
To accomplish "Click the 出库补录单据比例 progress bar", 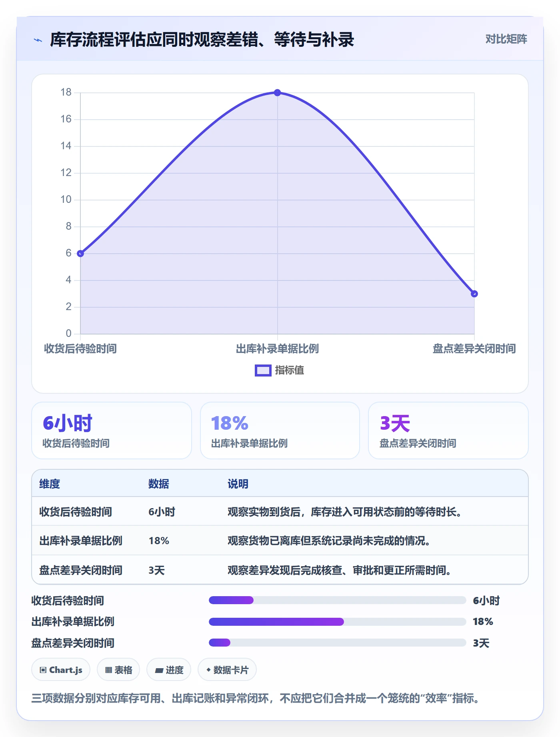I will pyautogui.click(x=338, y=622).
